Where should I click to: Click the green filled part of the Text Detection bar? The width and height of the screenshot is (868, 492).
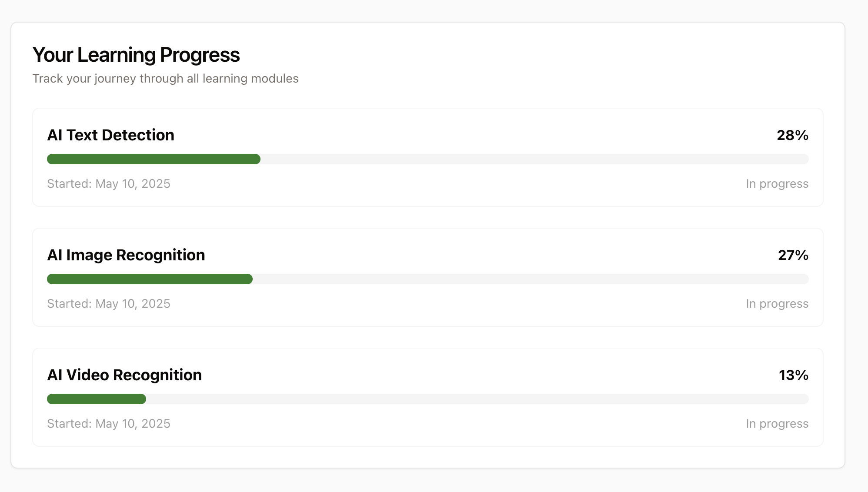pyautogui.click(x=154, y=159)
